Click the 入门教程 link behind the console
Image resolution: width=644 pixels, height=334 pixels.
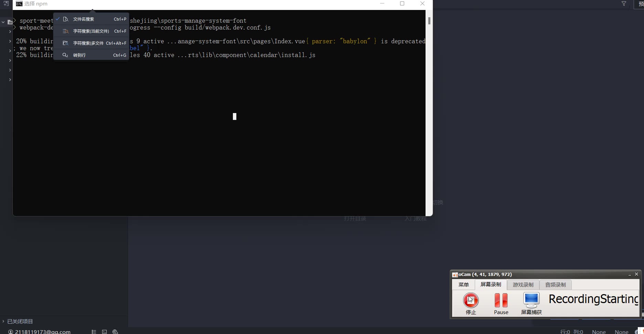pos(416,219)
